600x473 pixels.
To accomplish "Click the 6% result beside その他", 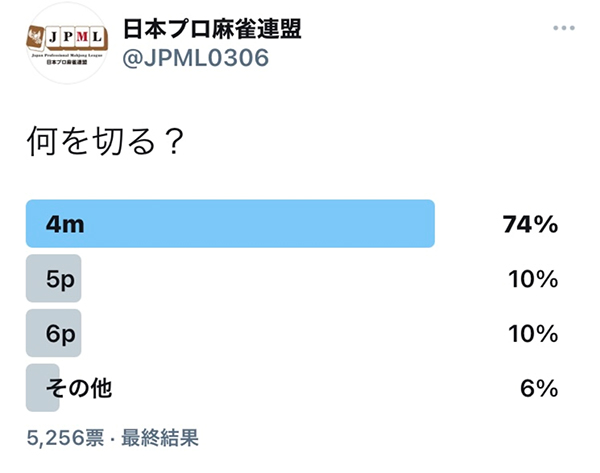I will pos(539,388).
